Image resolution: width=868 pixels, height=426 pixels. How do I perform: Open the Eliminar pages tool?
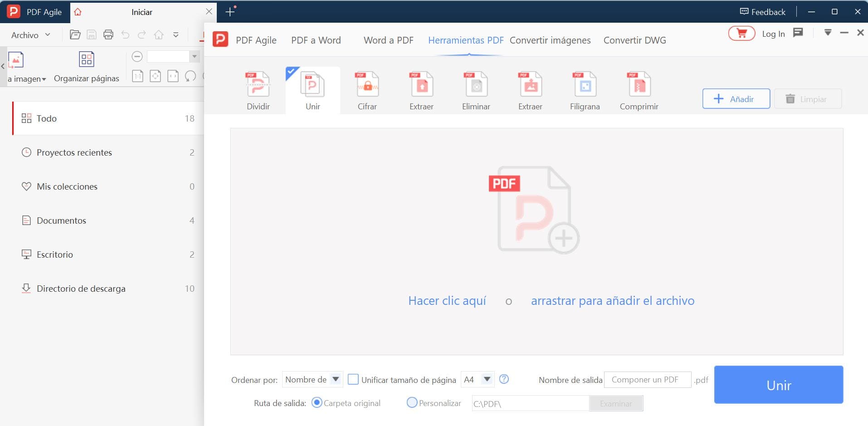[x=476, y=91]
